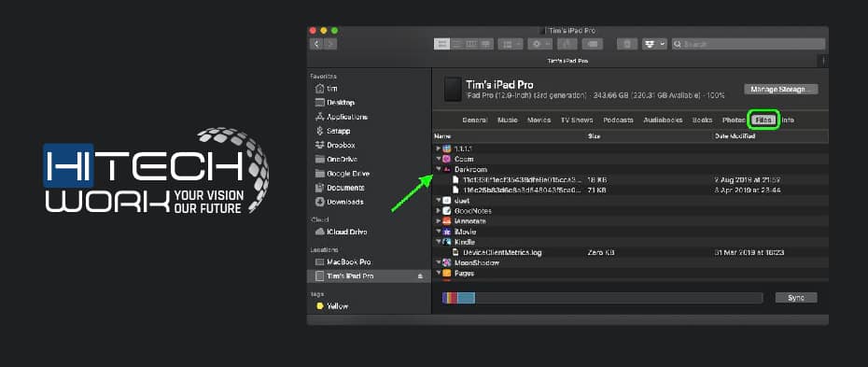
Task: Click the GoodNotes app icon in the list
Action: (447, 211)
